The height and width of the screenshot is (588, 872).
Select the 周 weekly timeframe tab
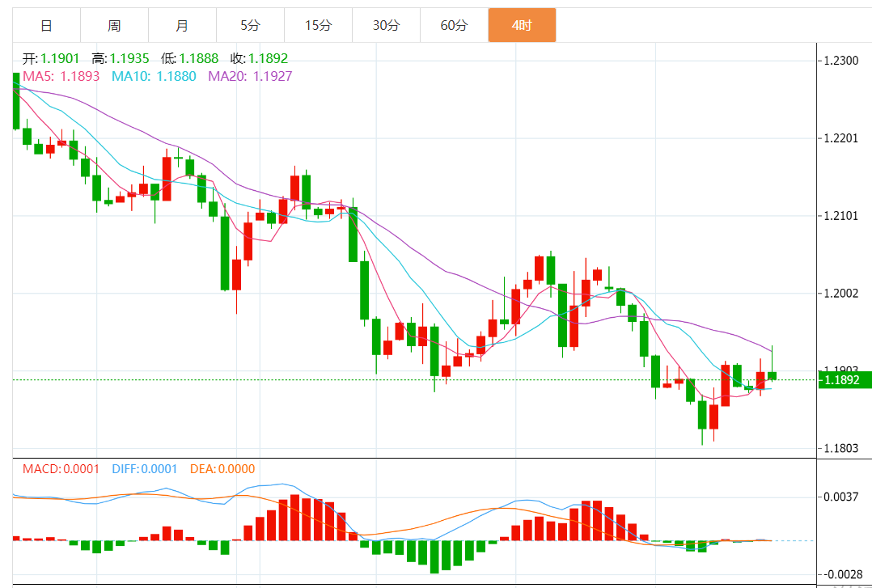tap(115, 25)
